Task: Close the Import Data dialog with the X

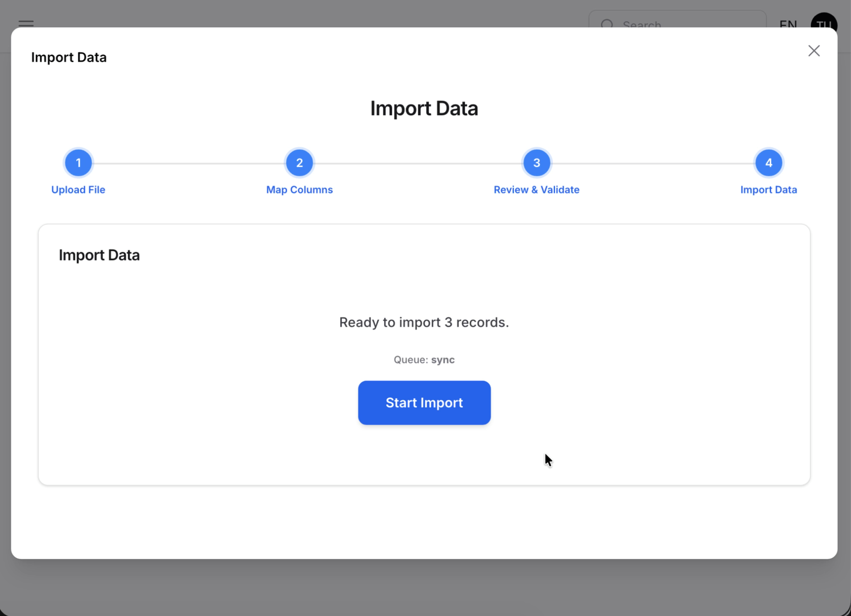Action: (814, 51)
